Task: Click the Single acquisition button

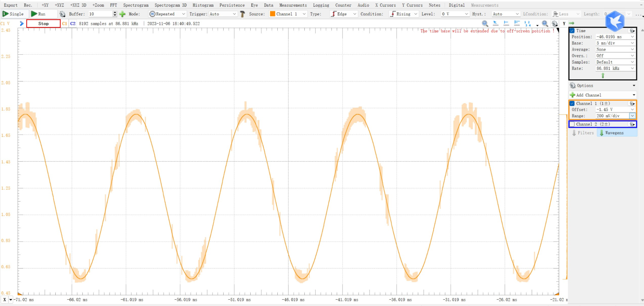Action: coord(13,14)
